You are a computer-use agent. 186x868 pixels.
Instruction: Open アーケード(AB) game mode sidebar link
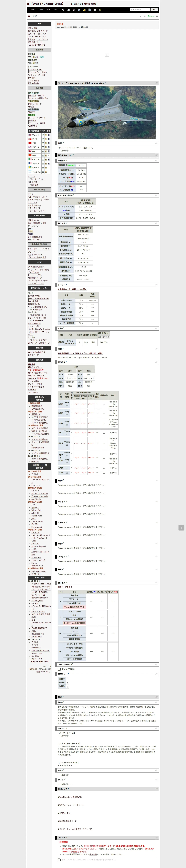click(36, 69)
